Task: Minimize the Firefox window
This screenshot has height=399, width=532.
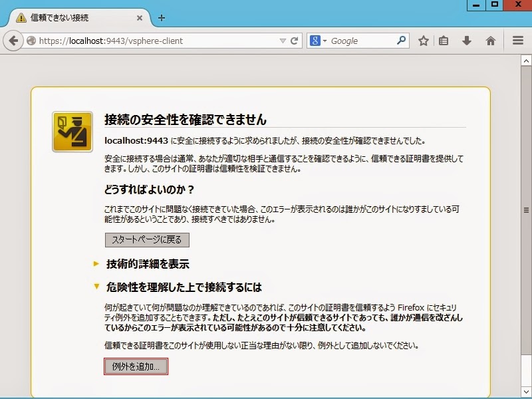Action: tap(476, 5)
